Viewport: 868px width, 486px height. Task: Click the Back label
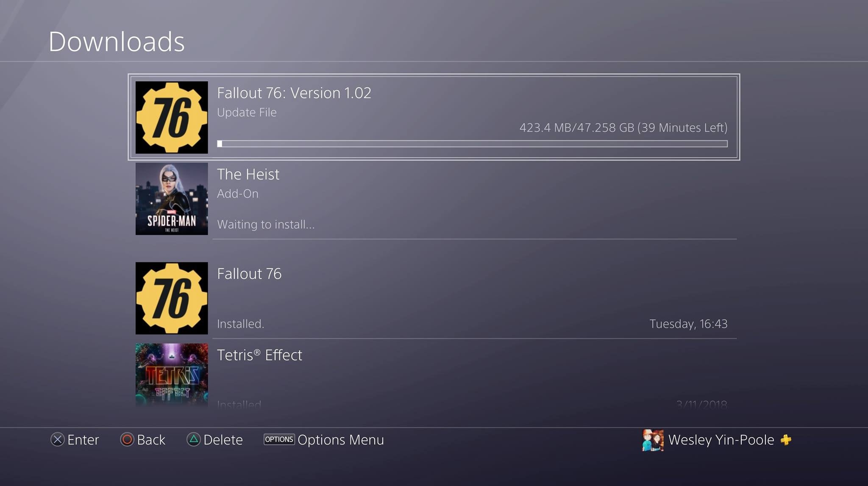[151, 440]
